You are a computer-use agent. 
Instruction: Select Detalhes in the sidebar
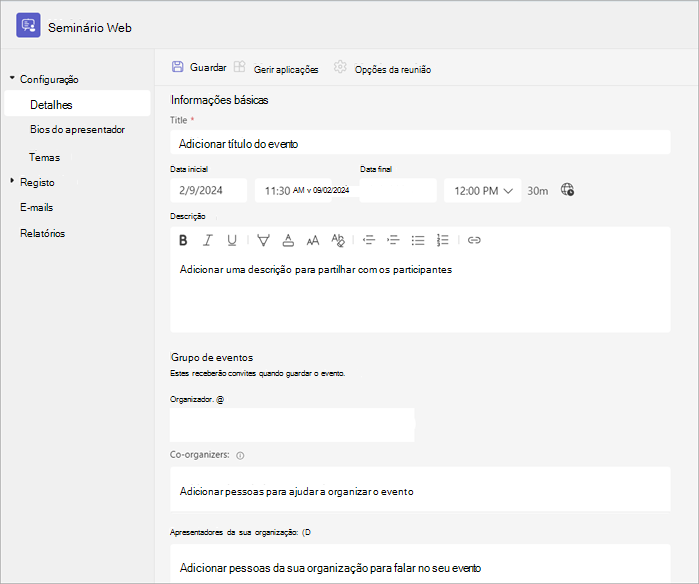tap(77, 103)
